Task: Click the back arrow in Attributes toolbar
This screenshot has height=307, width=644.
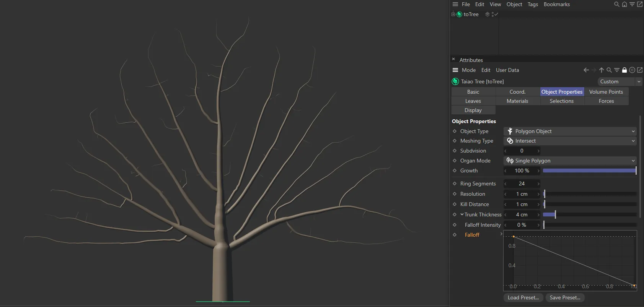Action: [x=586, y=70]
